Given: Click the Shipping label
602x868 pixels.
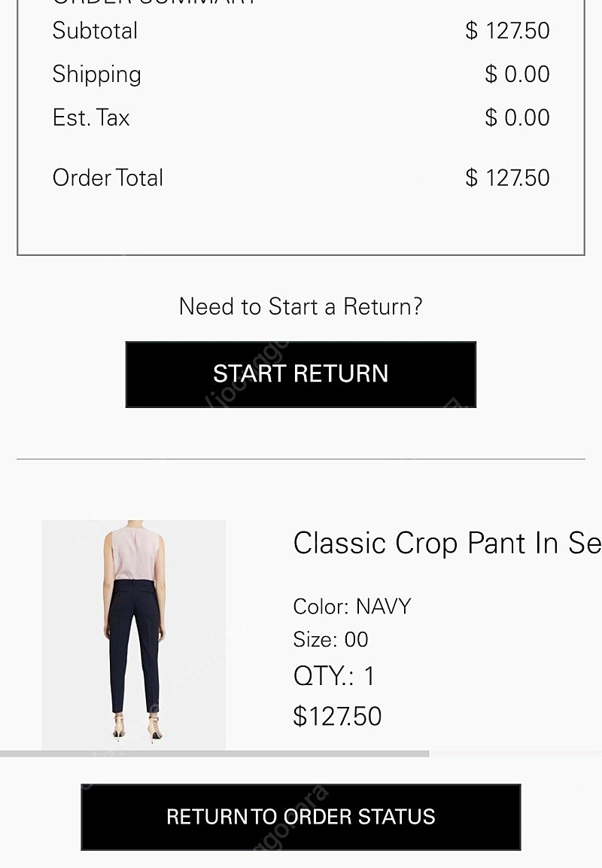Looking at the screenshot, I should tap(96, 74).
